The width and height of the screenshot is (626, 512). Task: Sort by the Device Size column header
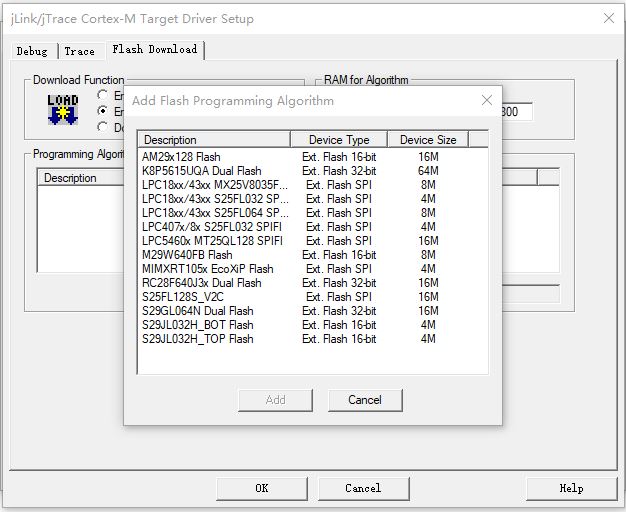428,139
